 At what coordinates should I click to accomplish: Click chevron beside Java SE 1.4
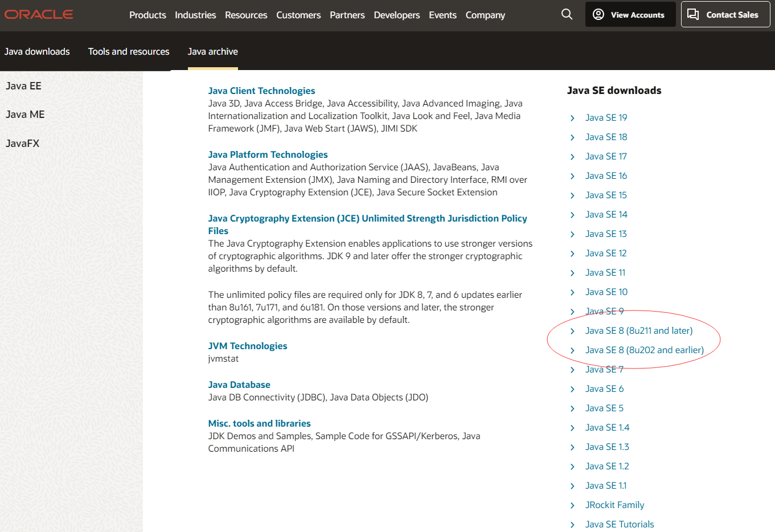(x=572, y=428)
